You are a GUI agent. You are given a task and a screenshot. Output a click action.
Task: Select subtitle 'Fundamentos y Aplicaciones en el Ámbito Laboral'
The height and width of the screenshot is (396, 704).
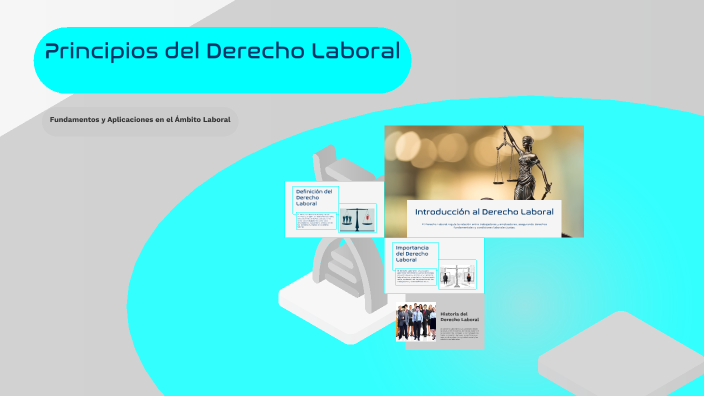coord(140,119)
